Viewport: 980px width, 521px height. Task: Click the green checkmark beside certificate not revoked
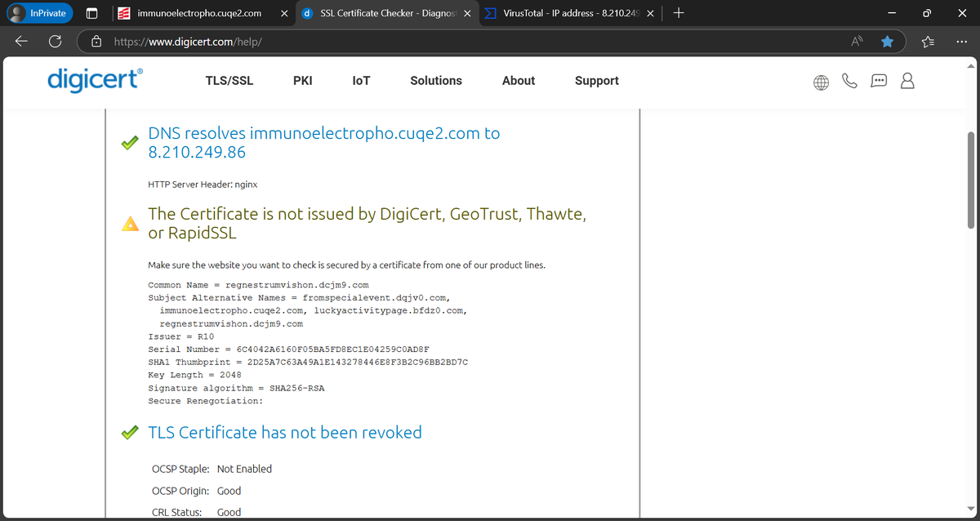[x=129, y=433]
